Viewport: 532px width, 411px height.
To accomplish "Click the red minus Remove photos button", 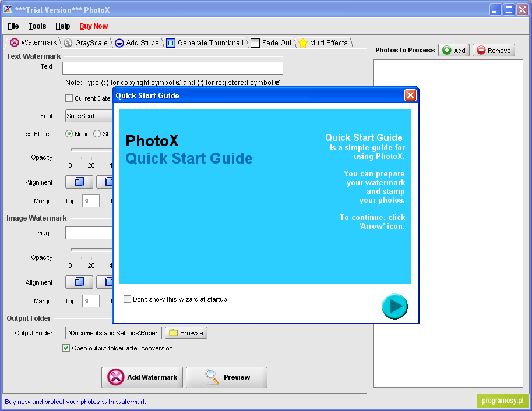I will (494, 50).
